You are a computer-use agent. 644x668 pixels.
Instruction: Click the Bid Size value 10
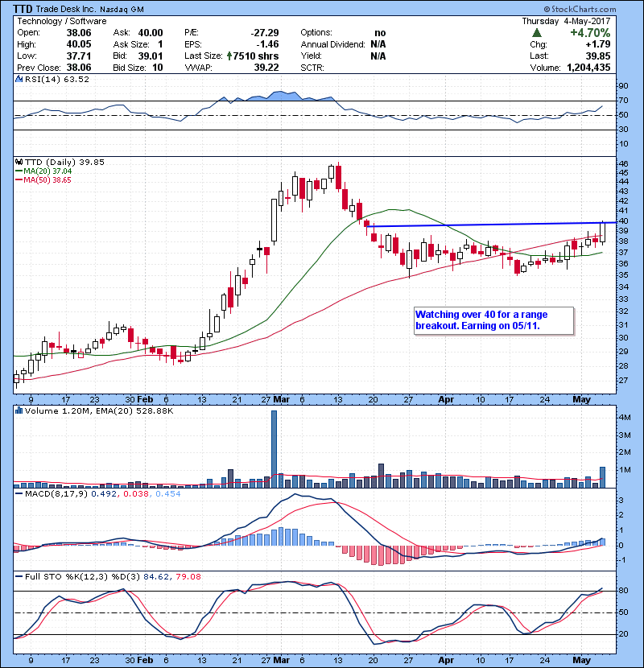[158, 68]
